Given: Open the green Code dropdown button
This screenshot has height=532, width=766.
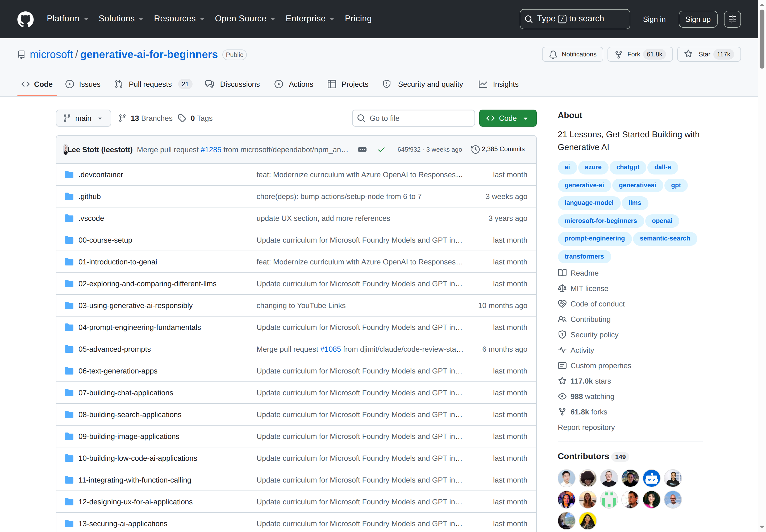Looking at the screenshot, I should [508, 118].
